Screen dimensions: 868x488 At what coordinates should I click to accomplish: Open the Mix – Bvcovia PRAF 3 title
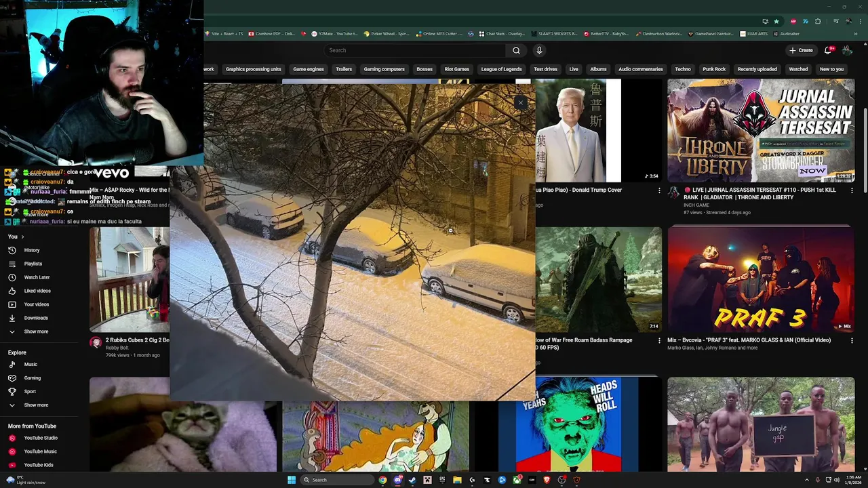click(749, 340)
